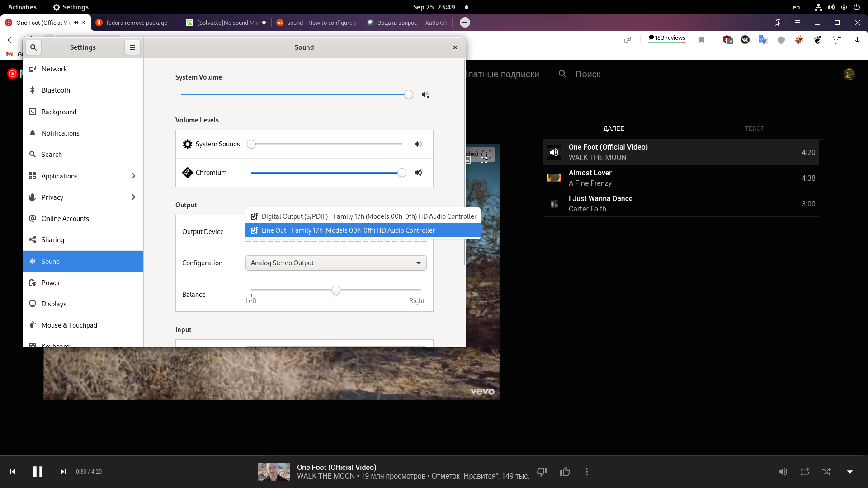This screenshot has width=868, height=488.
Task: Go back in the browser
Action: pos(11,40)
